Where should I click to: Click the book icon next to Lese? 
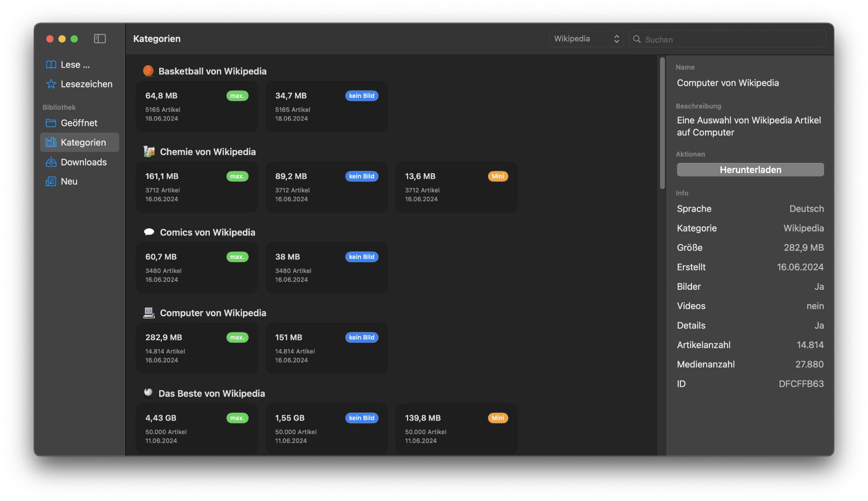point(51,65)
